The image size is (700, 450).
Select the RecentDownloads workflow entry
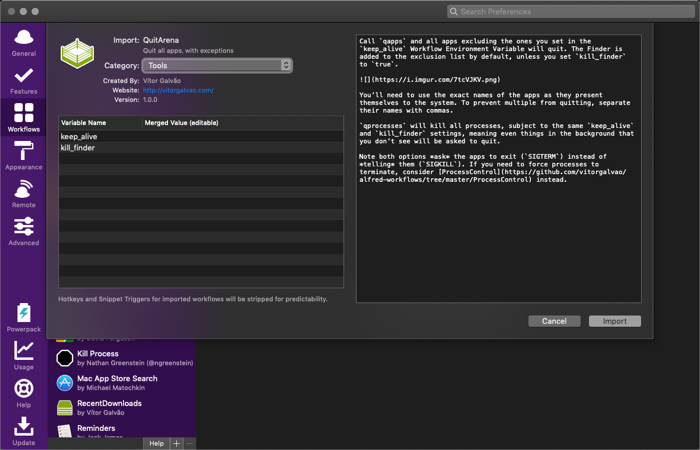[x=122, y=408]
